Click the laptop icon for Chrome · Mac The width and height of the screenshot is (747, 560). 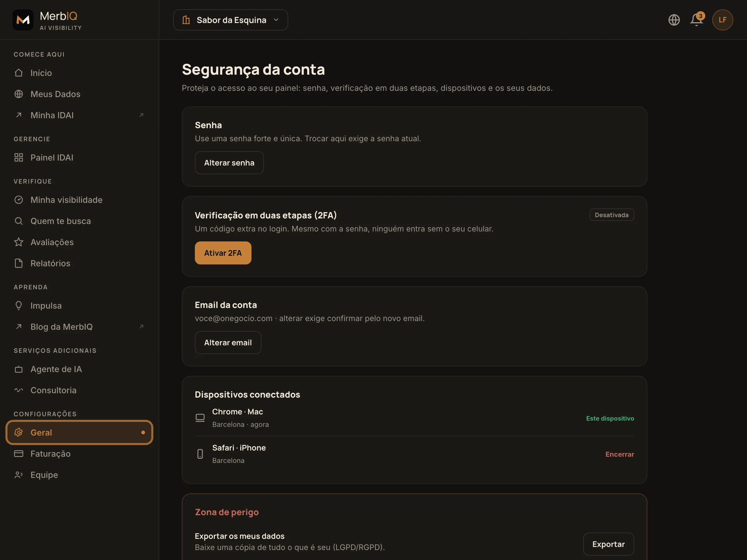pyautogui.click(x=200, y=418)
